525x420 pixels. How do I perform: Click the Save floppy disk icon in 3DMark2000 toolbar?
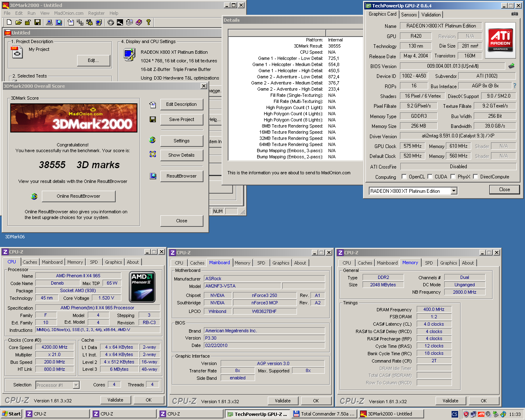pyautogui.click(x=37, y=22)
